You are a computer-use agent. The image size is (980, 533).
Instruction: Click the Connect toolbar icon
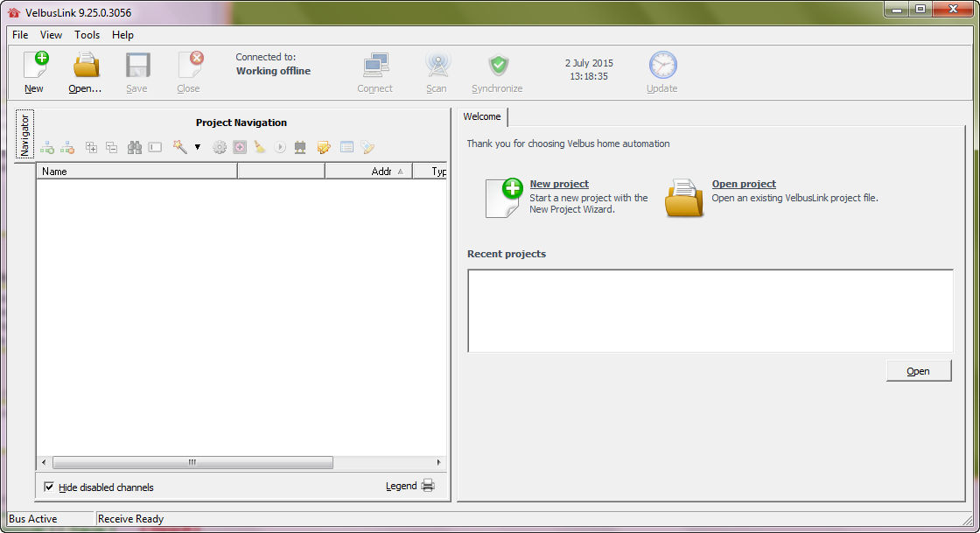pyautogui.click(x=375, y=70)
